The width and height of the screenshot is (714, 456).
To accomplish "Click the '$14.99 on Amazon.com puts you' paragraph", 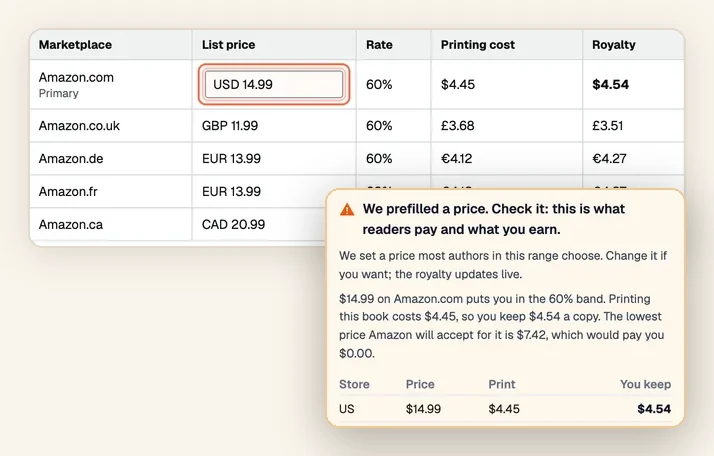I will point(501,326).
